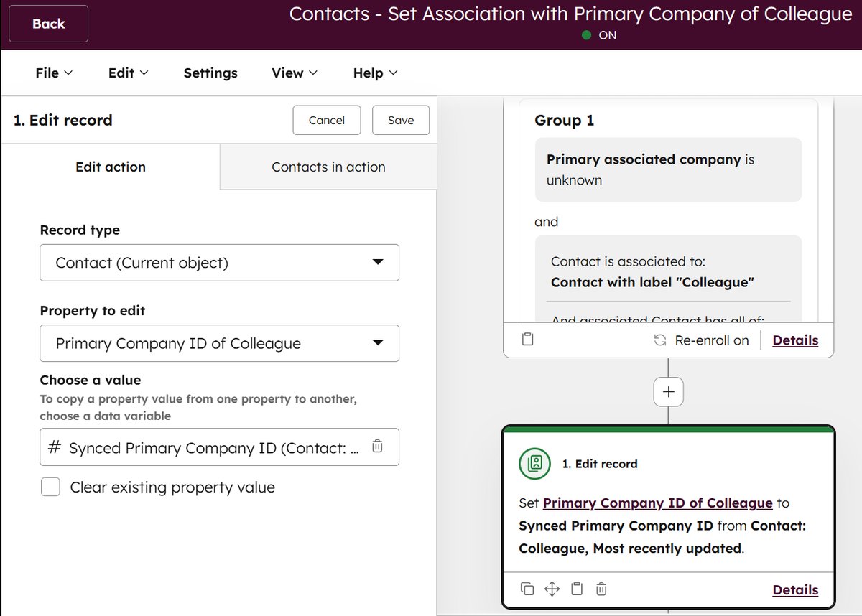Screen dimensions: 862x616
Task: Open the Property to edit dropdown
Action: pyautogui.click(x=219, y=343)
